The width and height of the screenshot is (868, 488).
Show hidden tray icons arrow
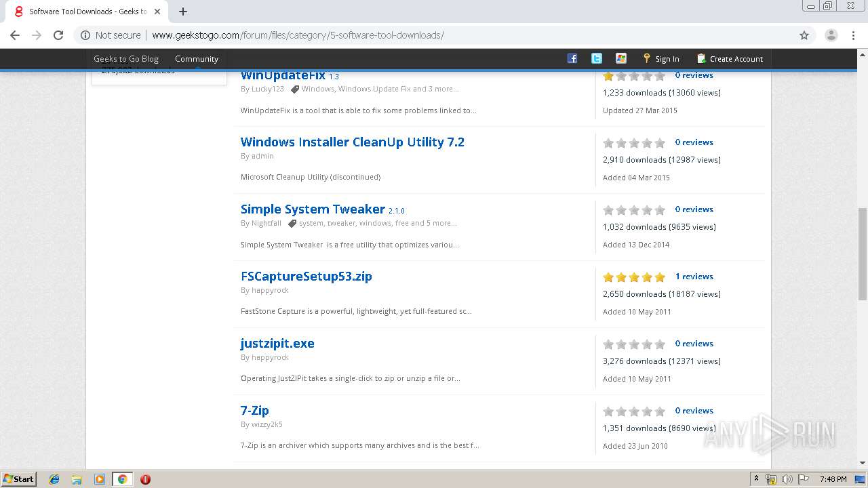tap(757, 479)
